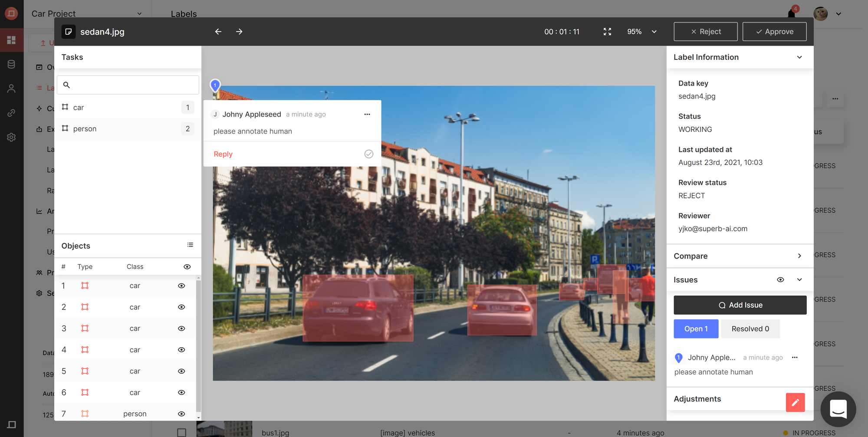Select the large red car annotation box

358,308
